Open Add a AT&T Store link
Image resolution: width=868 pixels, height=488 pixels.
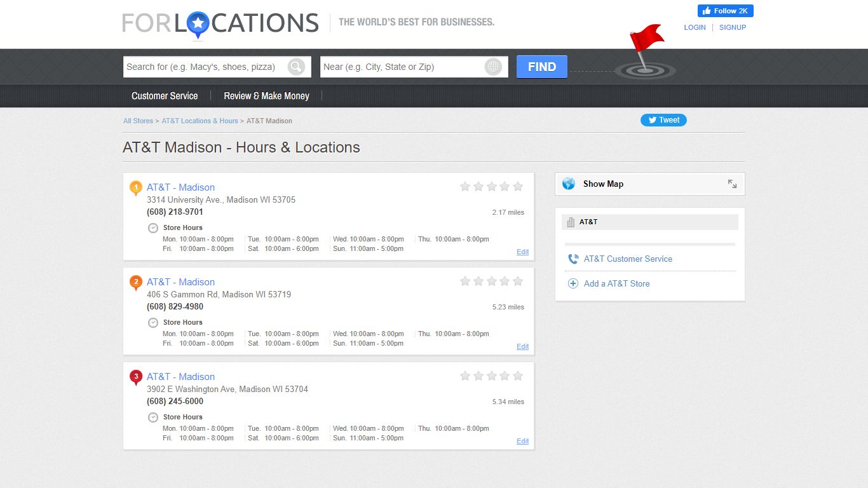click(x=617, y=284)
